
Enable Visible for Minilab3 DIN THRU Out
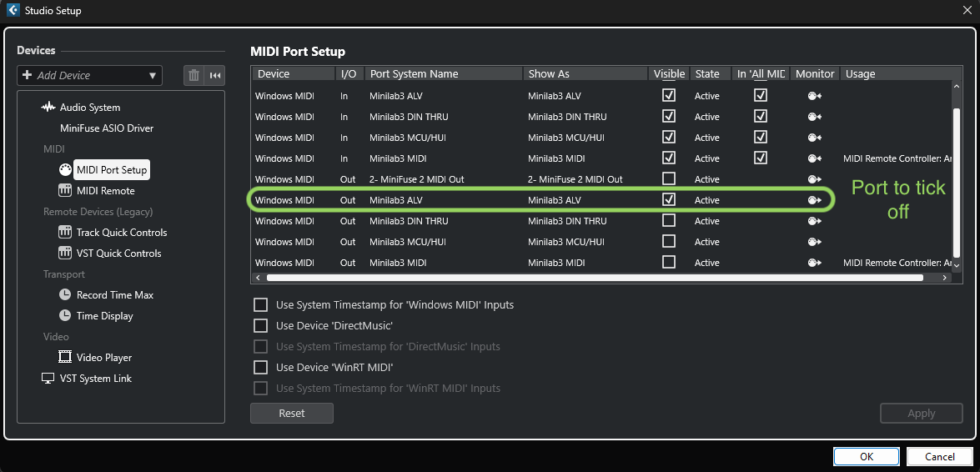pyautogui.click(x=669, y=220)
